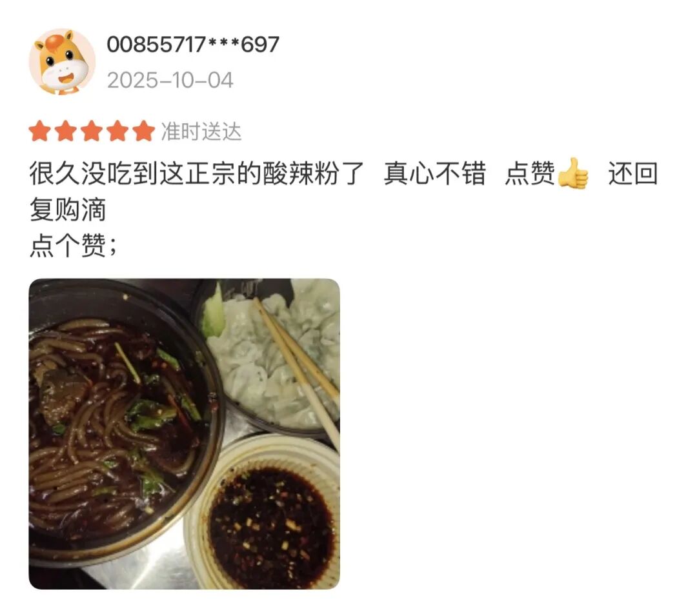This screenshot has height=616, width=697.
Task: Click the fifth orange rating star
Action: (143, 131)
